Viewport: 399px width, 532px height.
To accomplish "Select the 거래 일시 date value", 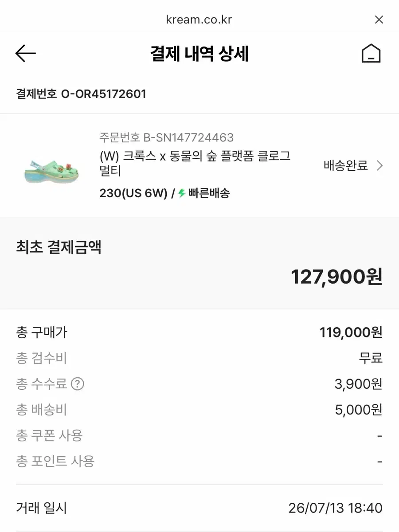I will point(335,508).
